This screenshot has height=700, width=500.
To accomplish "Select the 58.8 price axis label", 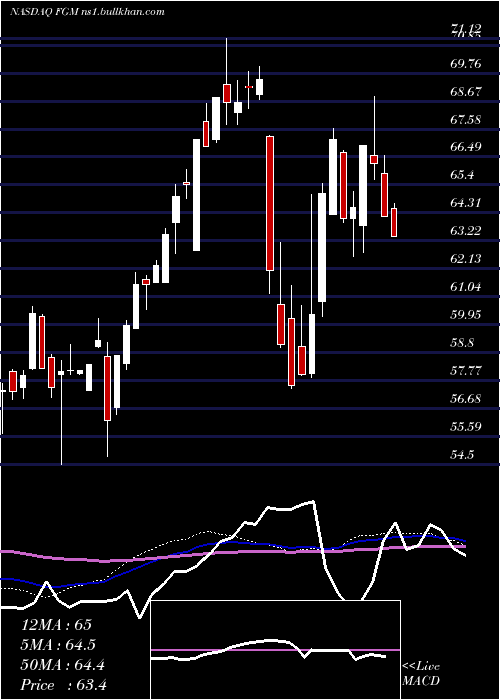I will pos(462,343).
